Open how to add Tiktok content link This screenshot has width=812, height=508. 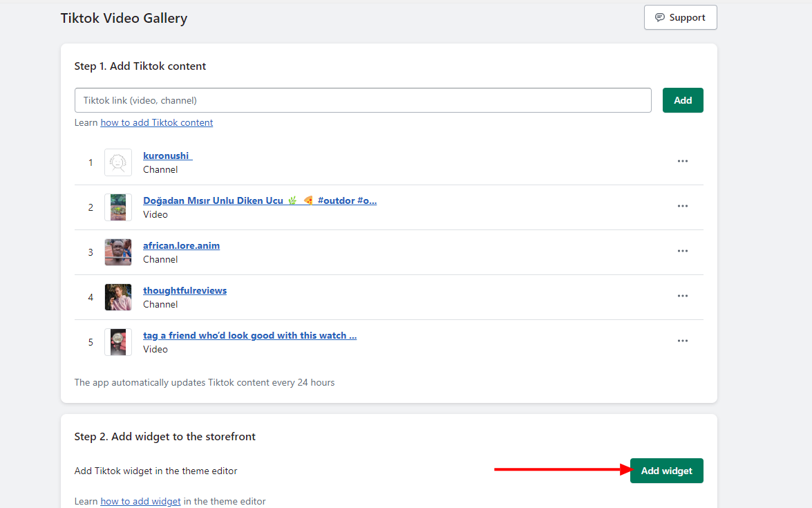coord(156,123)
